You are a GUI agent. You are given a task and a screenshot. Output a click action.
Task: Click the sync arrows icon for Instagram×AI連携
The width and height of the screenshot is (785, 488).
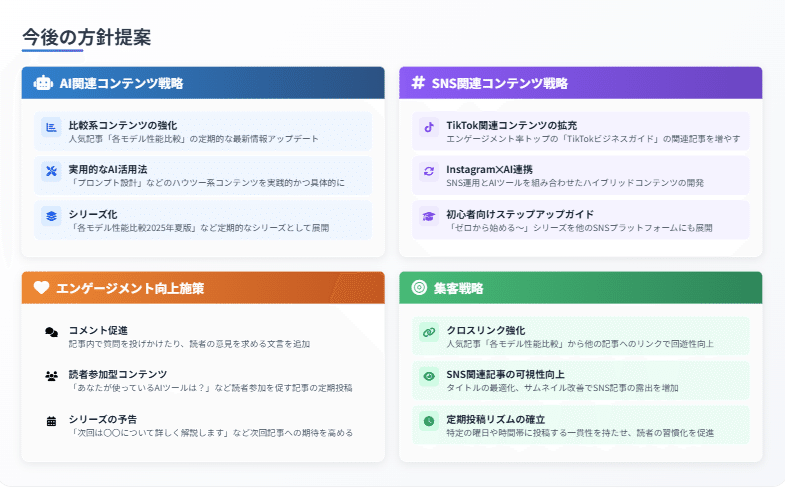(x=429, y=171)
